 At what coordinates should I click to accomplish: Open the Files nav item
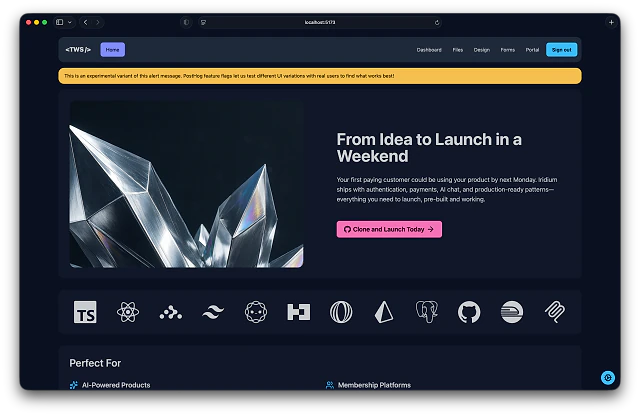point(458,50)
